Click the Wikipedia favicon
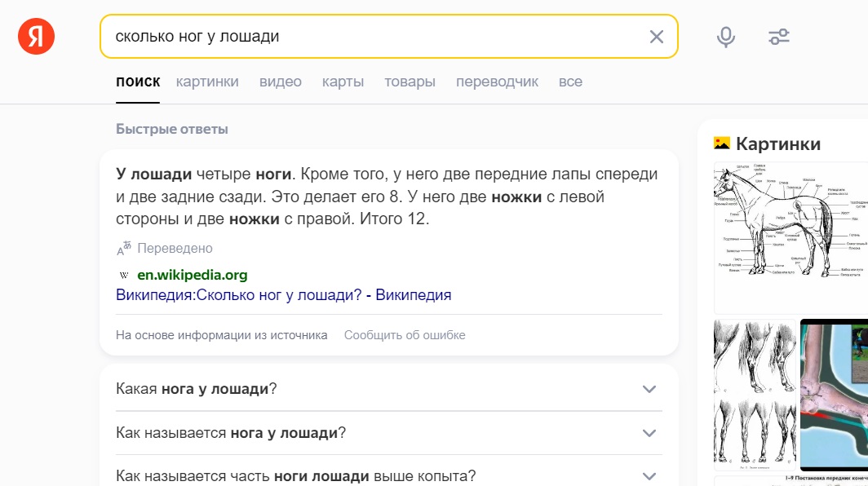868x486 pixels. 124,275
